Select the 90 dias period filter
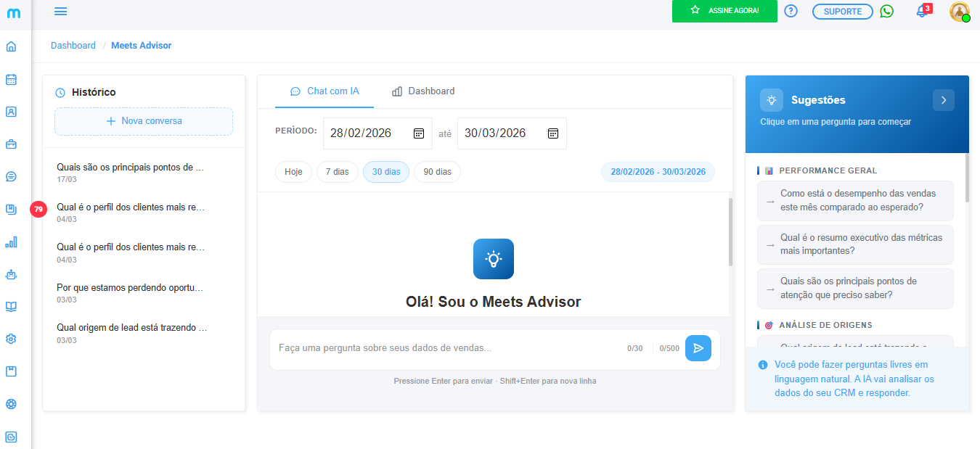 437,172
